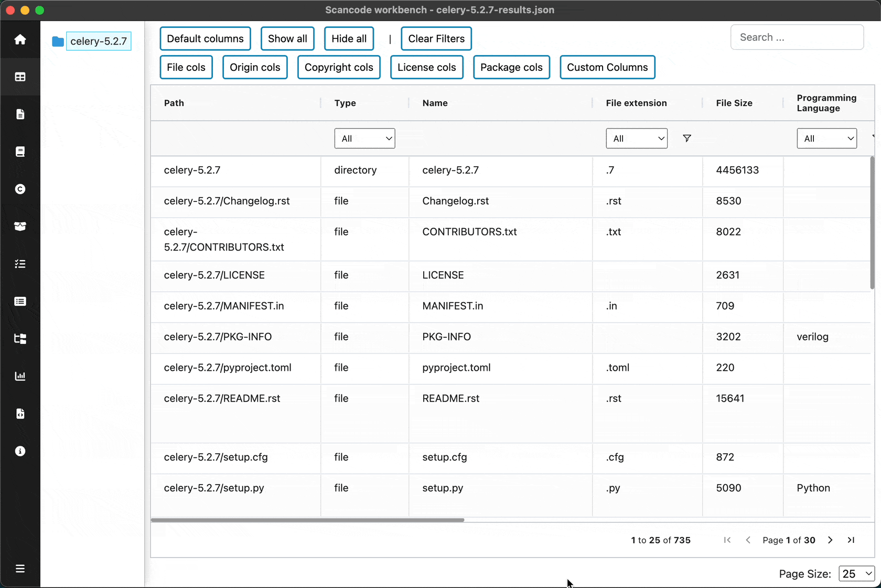881x588 pixels.
Task: Click the pyproject.toml name cell
Action: coord(500,368)
